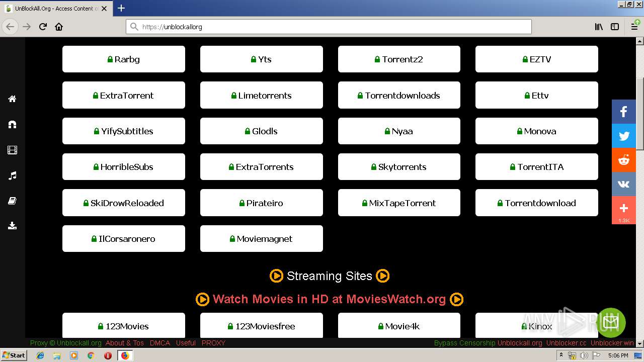Open the ExtraTorrents (plural) button
The image size is (644, 362).
tap(262, 167)
